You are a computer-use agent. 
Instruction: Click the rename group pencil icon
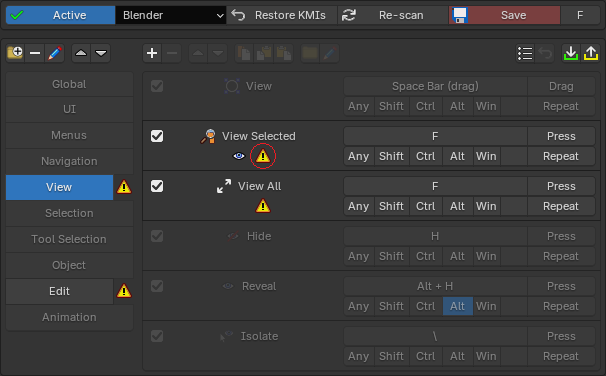click(x=54, y=53)
